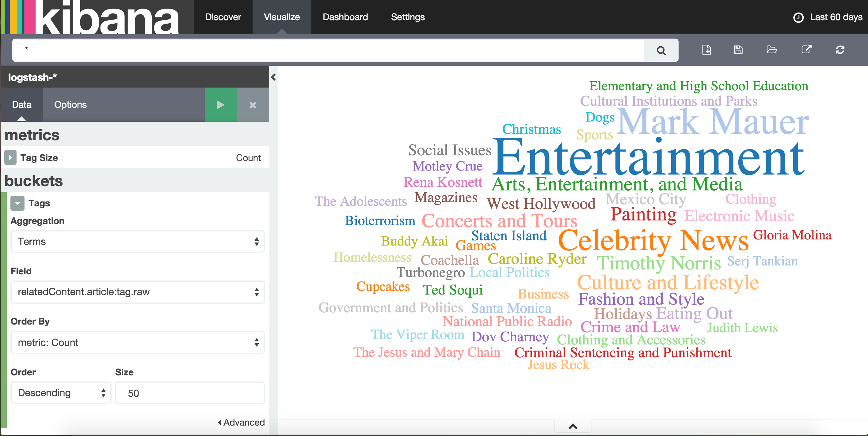
Task: Click the Homelessness tag
Action: tap(372, 257)
